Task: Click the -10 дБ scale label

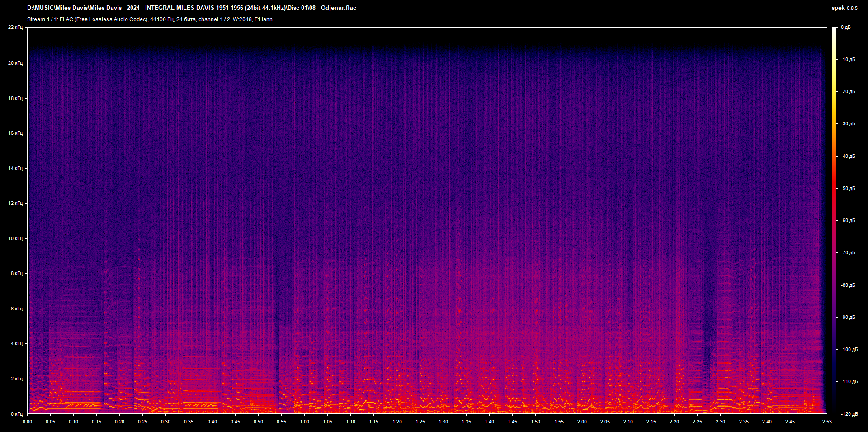Action: click(848, 60)
